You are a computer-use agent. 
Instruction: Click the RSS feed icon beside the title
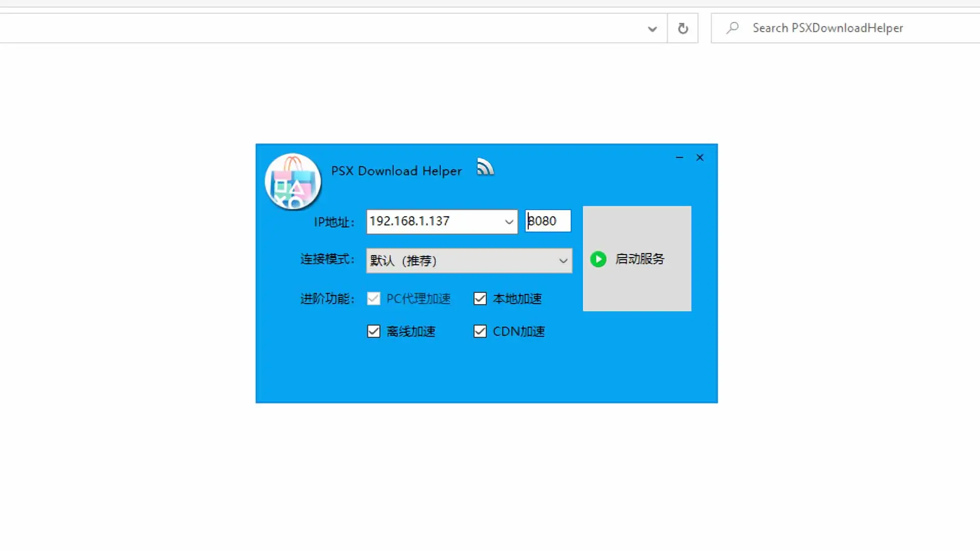pos(485,167)
